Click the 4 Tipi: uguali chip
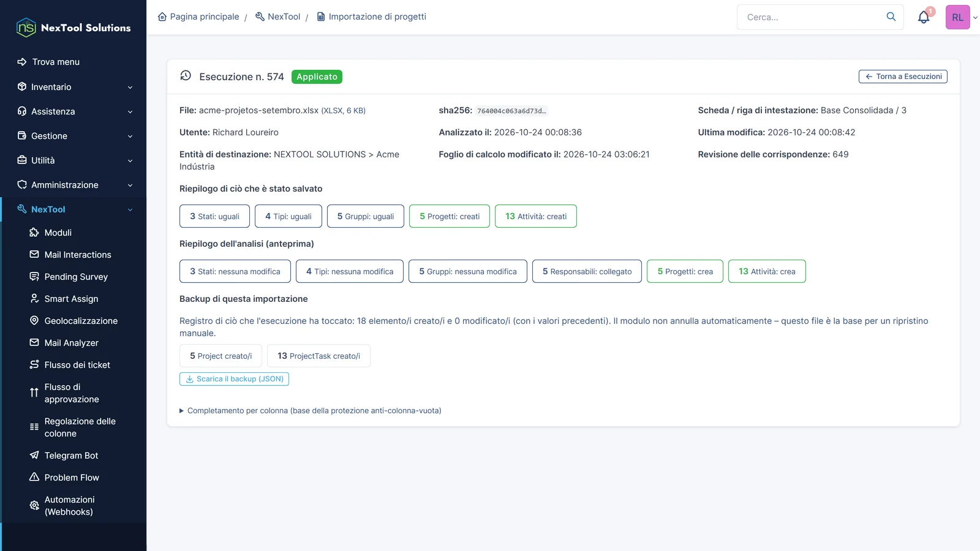 (x=288, y=216)
